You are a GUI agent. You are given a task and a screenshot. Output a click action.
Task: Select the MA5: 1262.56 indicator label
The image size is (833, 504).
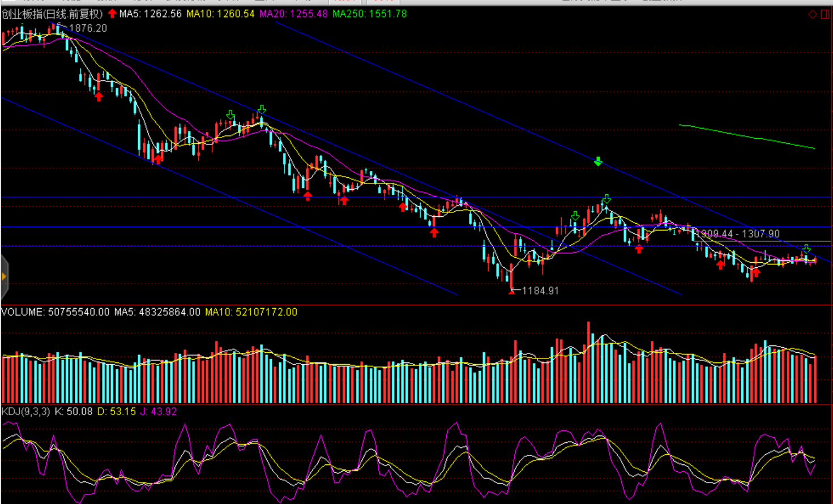coord(151,14)
